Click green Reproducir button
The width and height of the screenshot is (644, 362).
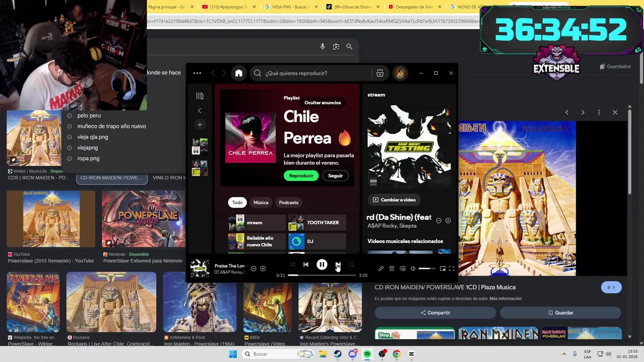coord(301,175)
